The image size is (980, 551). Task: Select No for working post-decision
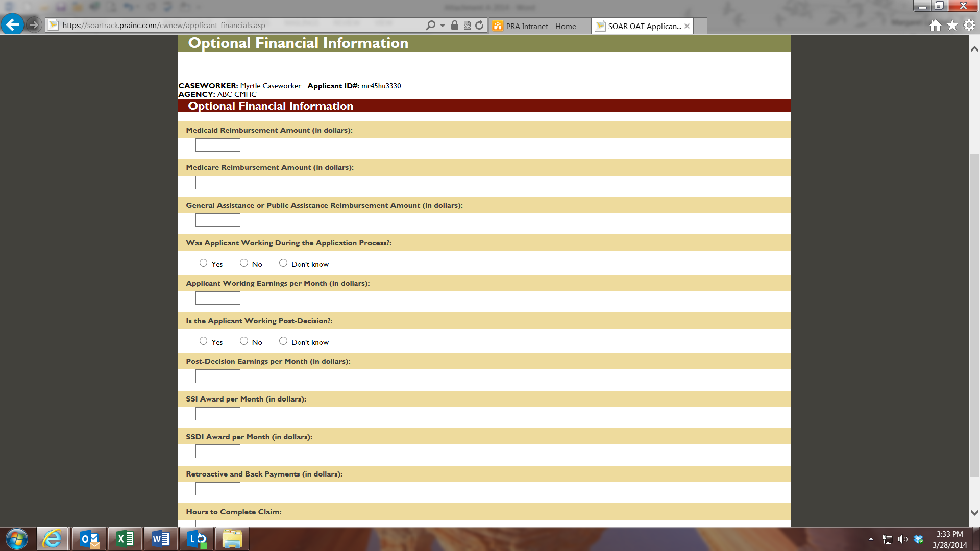click(244, 341)
